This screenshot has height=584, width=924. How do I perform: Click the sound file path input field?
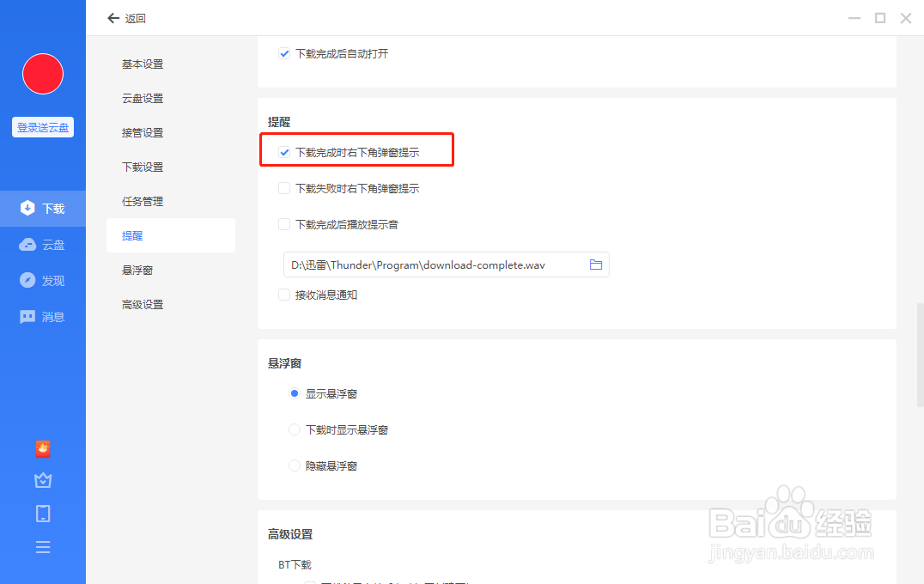[429, 265]
